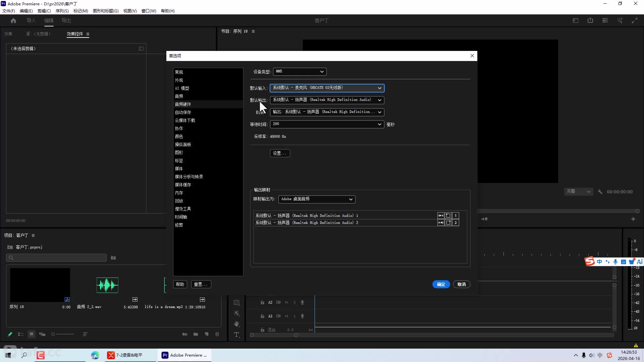Click the Project panel search field
Image resolution: width=644 pixels, height=362 pixels.
56,258
